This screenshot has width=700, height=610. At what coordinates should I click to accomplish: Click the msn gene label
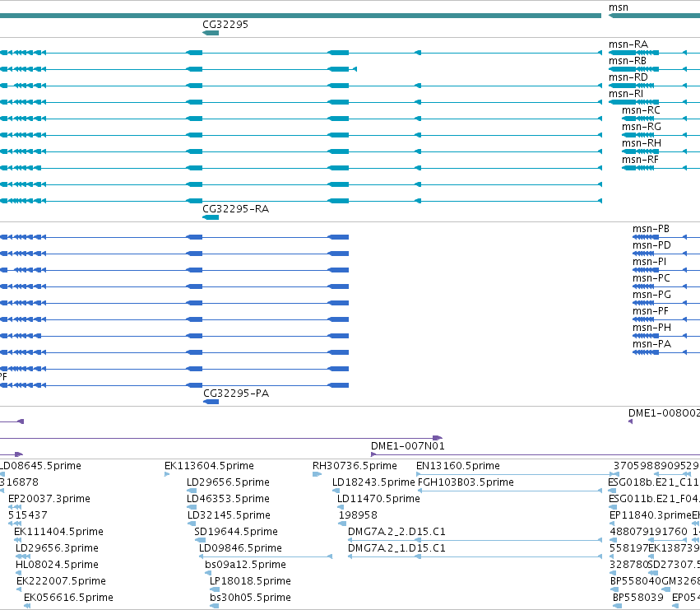click(x=619, y=7)
